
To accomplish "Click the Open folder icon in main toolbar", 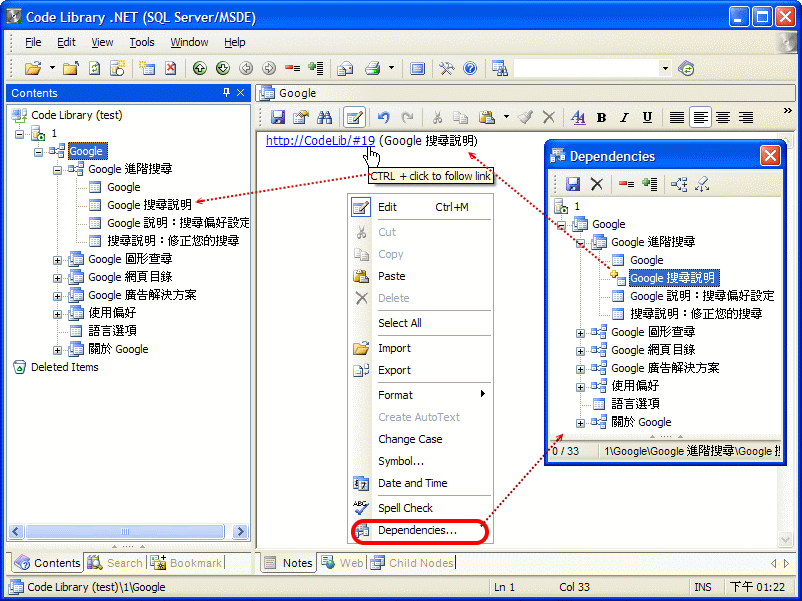I will point(33,68).
